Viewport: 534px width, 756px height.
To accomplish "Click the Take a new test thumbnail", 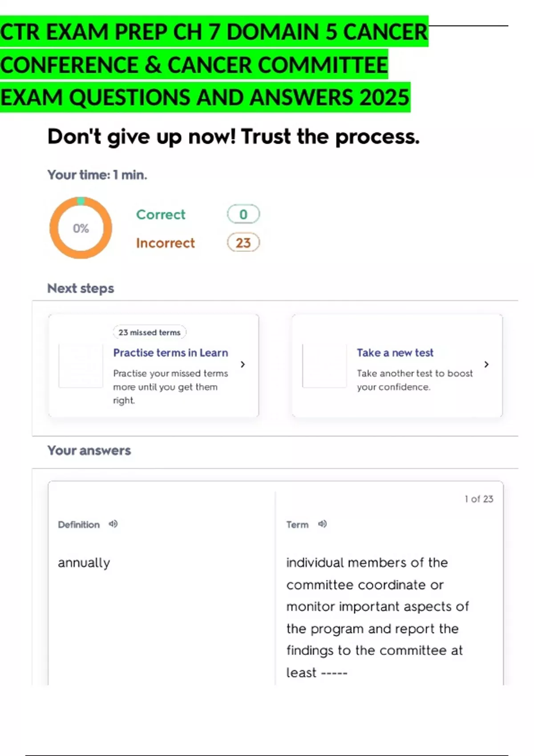I will coord(324,366).
